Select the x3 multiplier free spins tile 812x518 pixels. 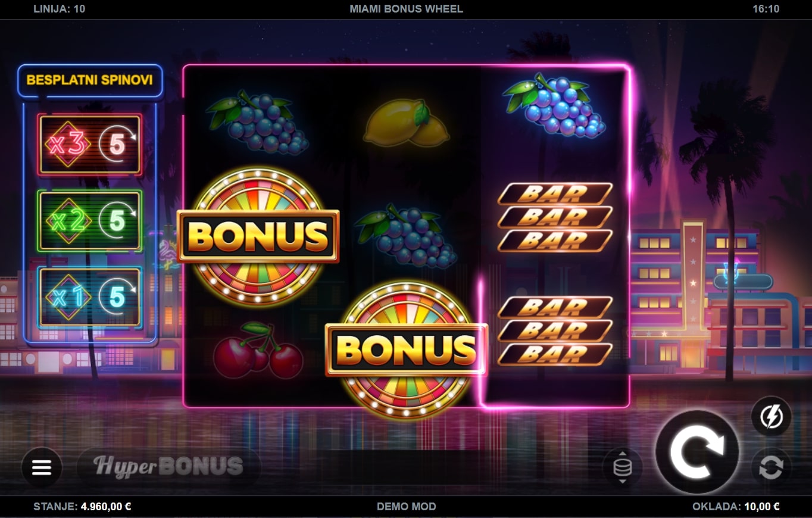click(x=90, y=145)
